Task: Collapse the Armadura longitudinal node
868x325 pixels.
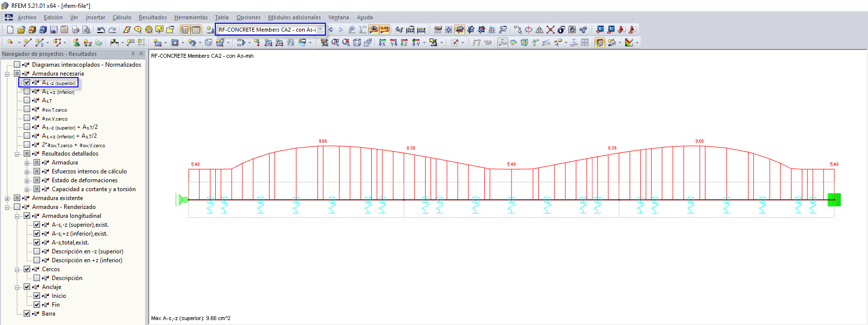Action: 17,216
